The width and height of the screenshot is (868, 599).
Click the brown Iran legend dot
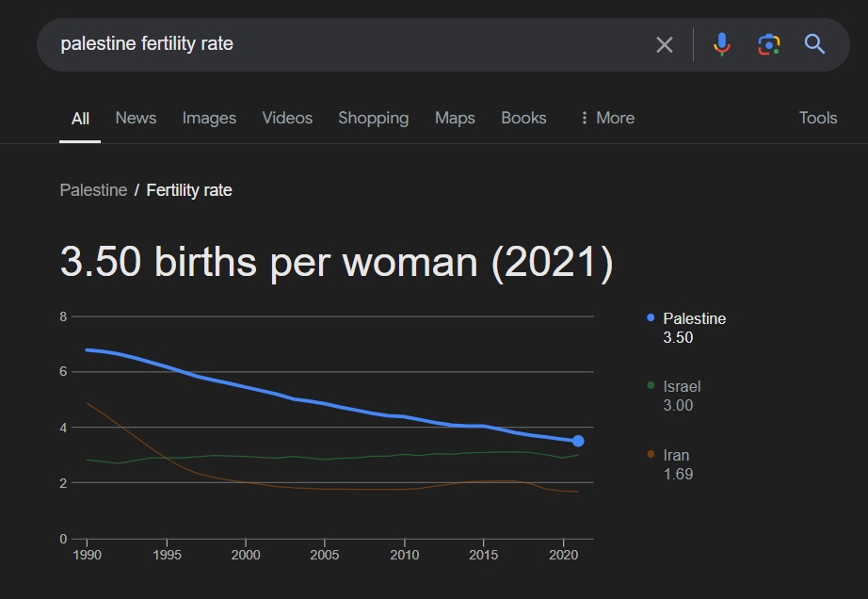[651, 454]
